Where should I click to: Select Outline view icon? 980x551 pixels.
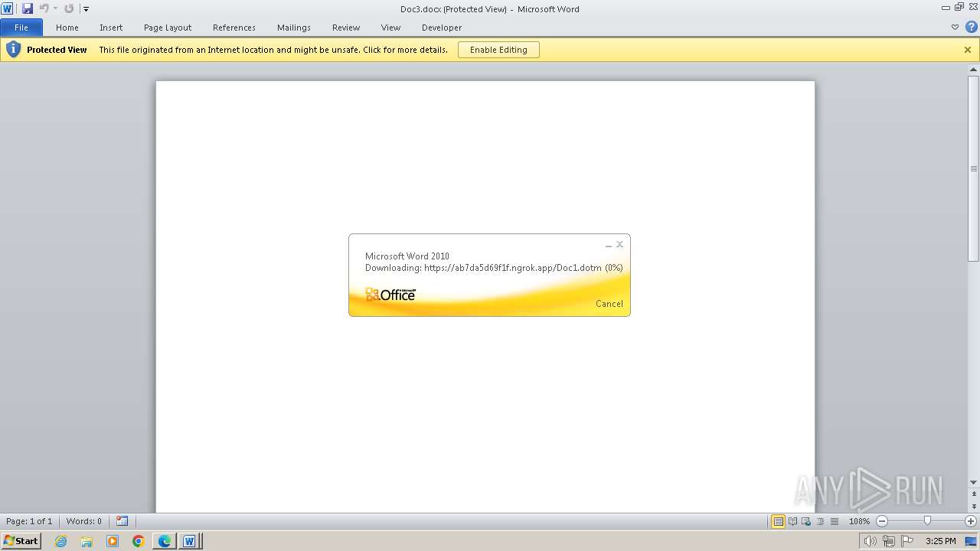[820, 521]
